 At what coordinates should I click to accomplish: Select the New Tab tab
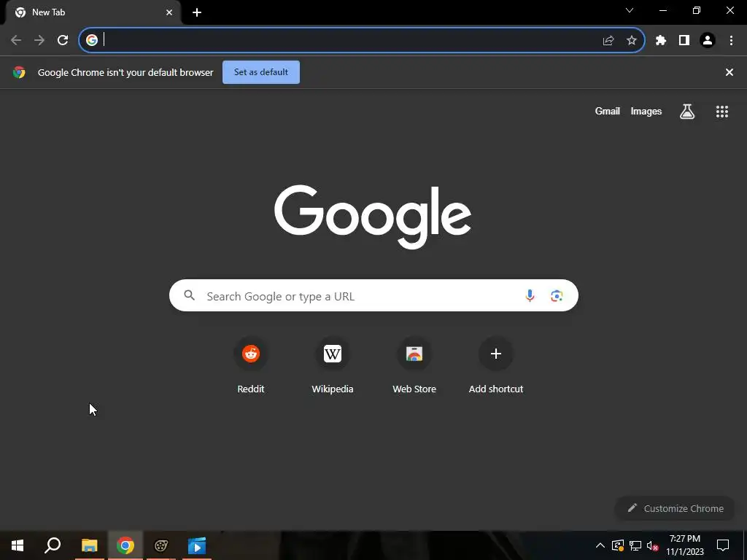[x=93, y=12]
